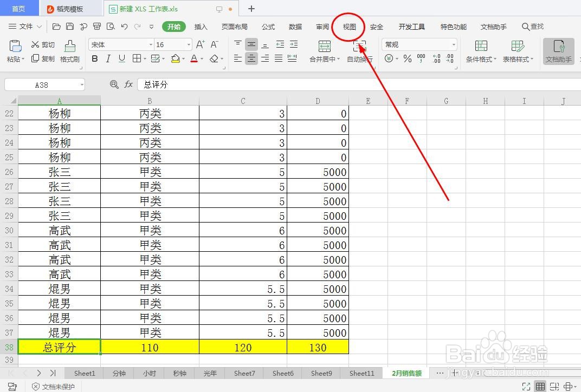Click 文档未保护 in the status bar

point(54,387)
